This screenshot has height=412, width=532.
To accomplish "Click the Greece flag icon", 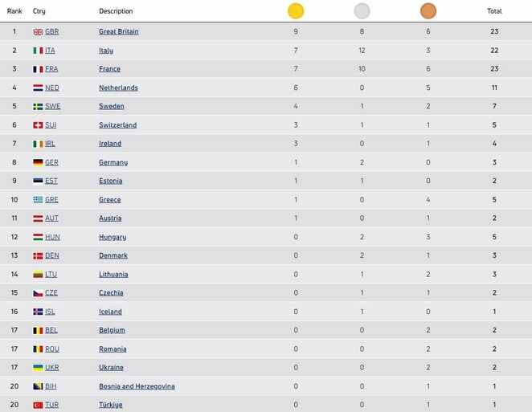I will (38, 200).
